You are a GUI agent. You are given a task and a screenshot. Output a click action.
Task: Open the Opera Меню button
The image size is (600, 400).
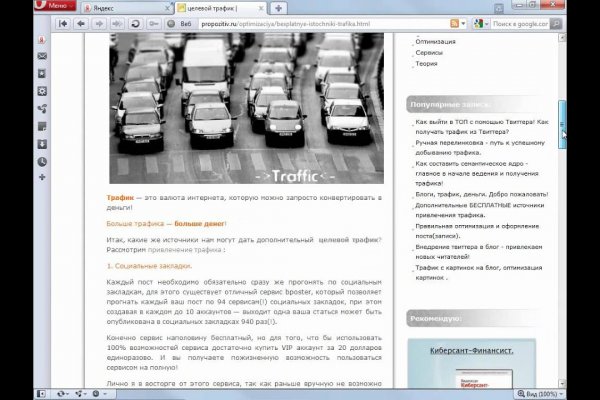52,5
